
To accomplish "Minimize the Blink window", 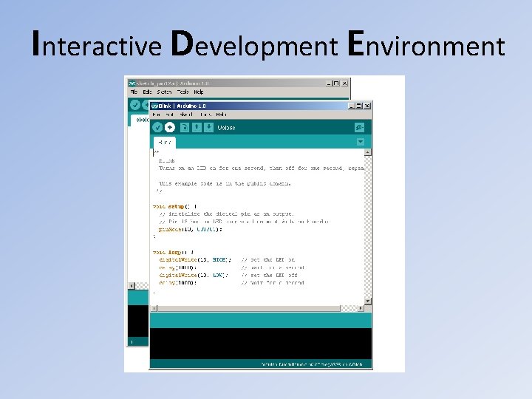I will click(352, 106).
